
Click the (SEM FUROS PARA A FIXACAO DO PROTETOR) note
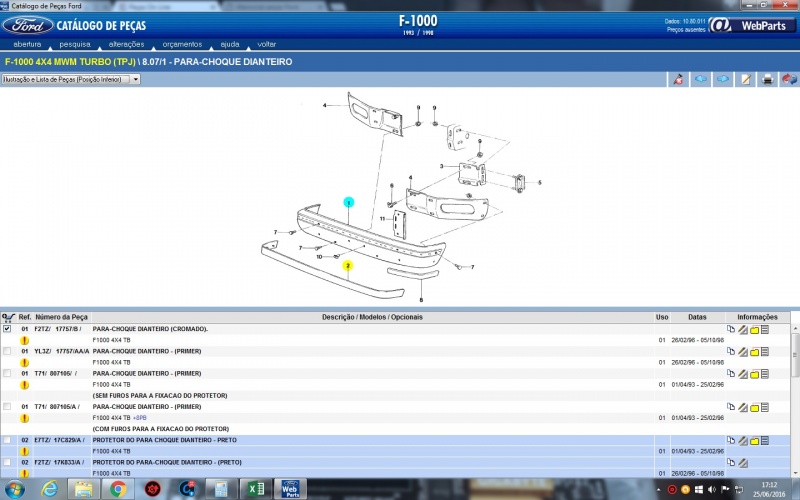(x=160, y=396)
